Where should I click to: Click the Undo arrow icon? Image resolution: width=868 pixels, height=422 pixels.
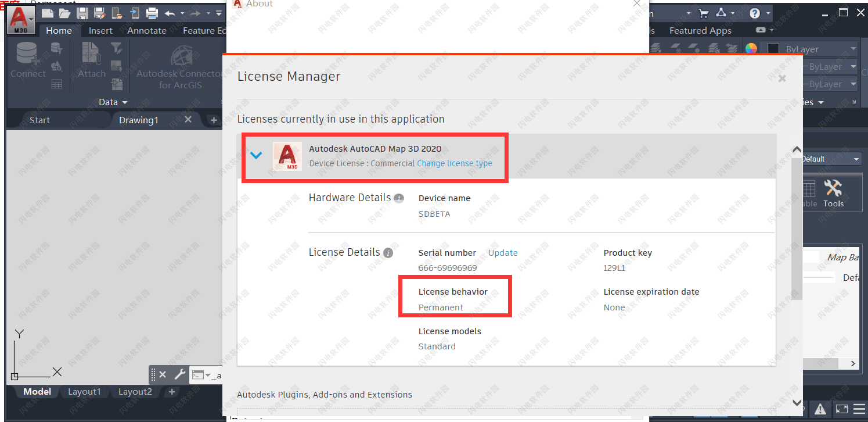(170, 13)
